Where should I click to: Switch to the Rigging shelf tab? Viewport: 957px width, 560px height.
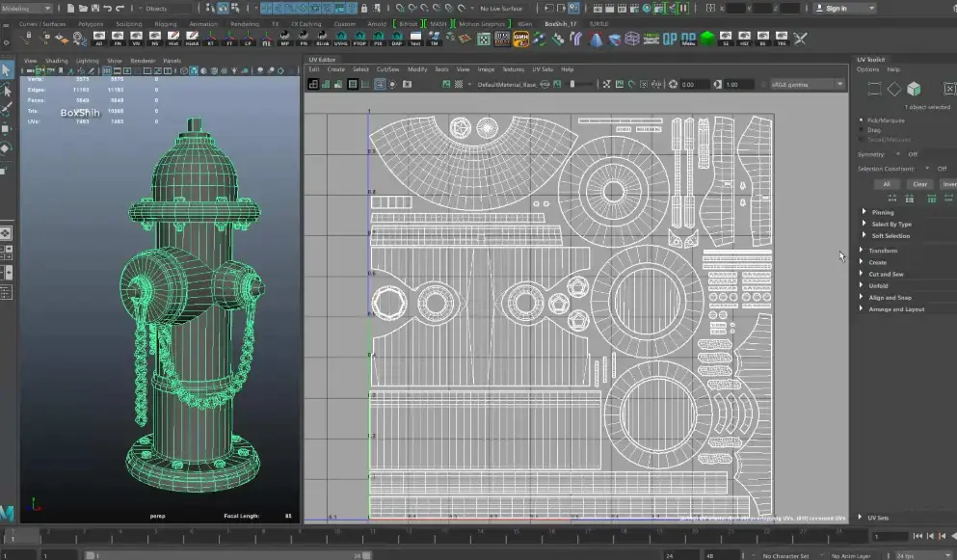tap(166, 23)
